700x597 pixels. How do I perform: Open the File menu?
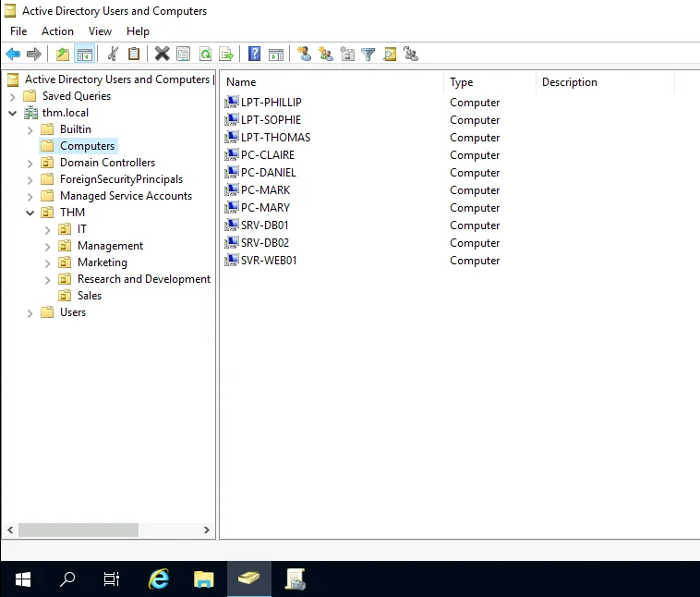click(x=18, y=31)
